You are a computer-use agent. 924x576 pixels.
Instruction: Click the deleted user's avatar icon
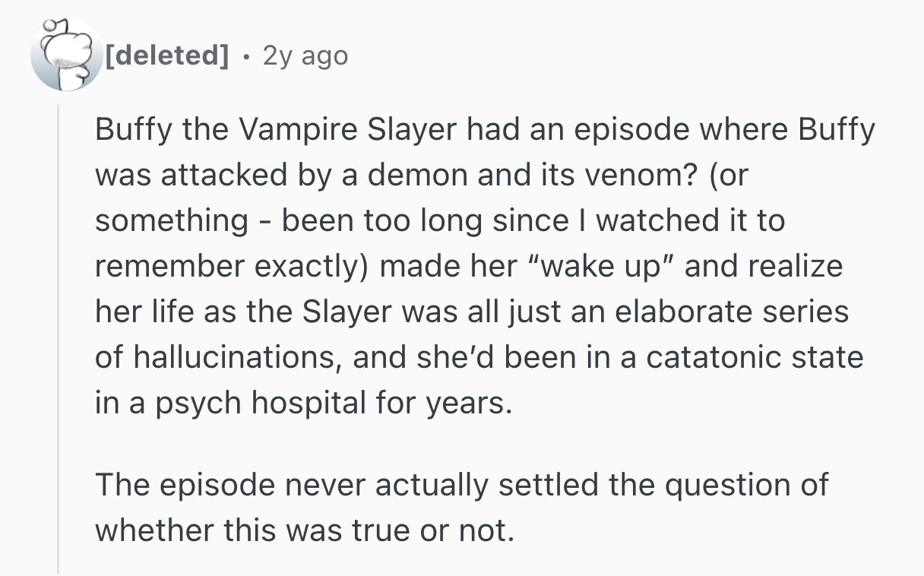point(65,55)
